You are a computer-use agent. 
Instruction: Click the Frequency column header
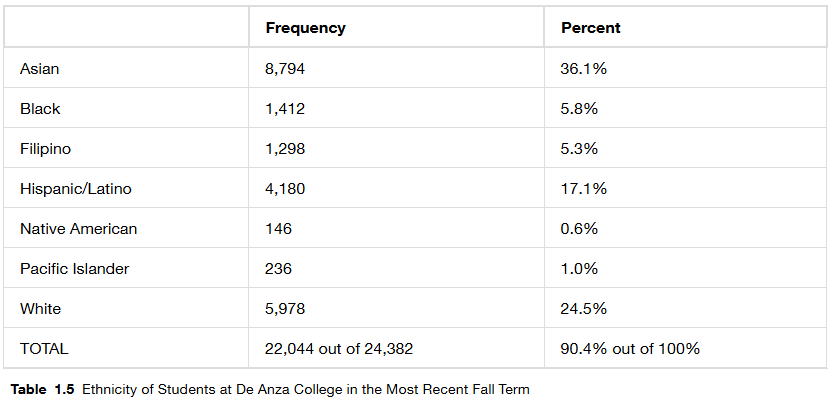(305, 28)
